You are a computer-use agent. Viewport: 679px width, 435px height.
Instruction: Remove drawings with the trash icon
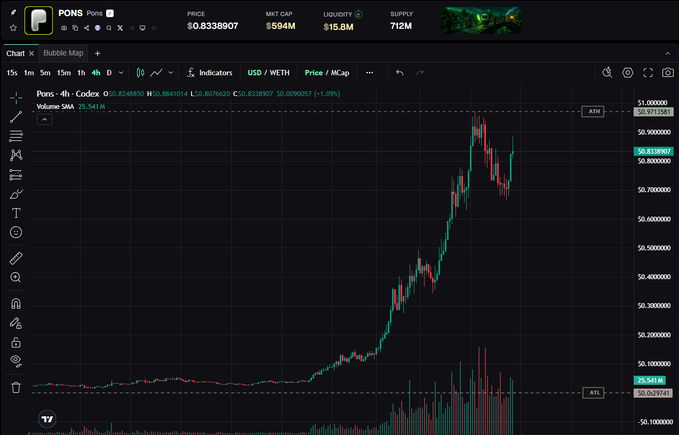pos(16,387)
